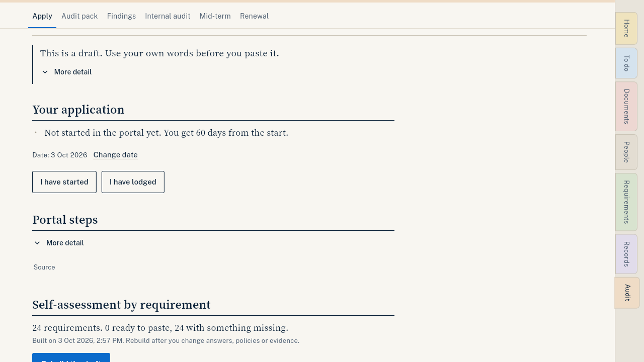Open the Findings tab
Image resolution: width=644 pixels, height=362 pixels.
pos(121,16)
